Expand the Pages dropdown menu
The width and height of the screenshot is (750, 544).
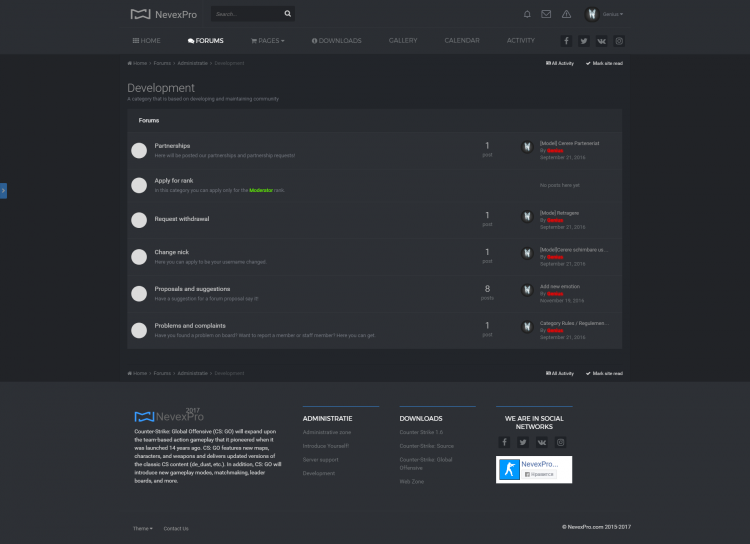pyautogui.click(x=268, y=41)
